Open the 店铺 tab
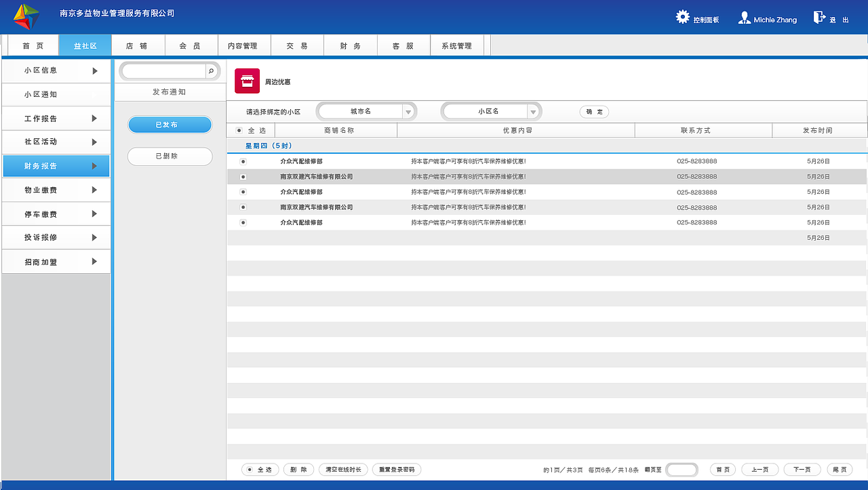Screen dimensions: 868x490 click(x=138, y=45)
